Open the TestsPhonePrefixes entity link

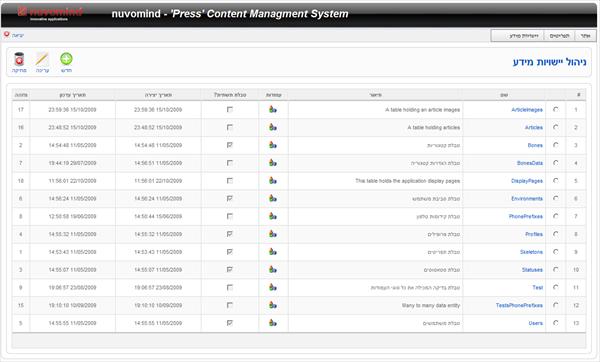click(x=519, y=305)
